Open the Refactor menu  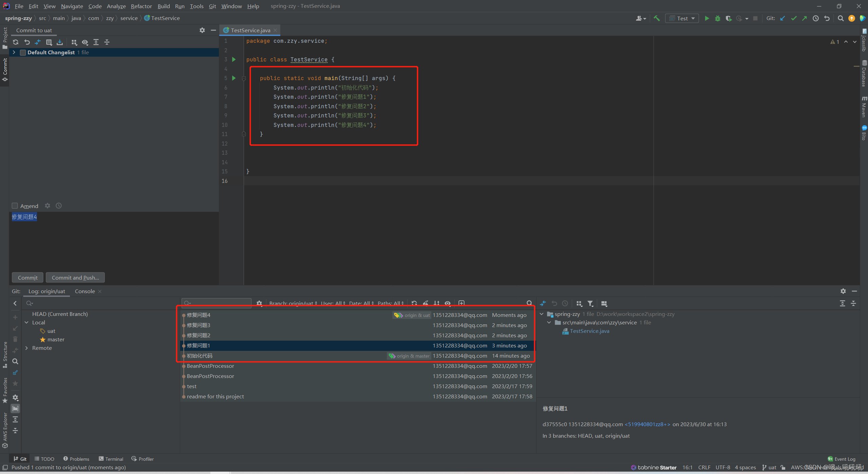[141, 6]
